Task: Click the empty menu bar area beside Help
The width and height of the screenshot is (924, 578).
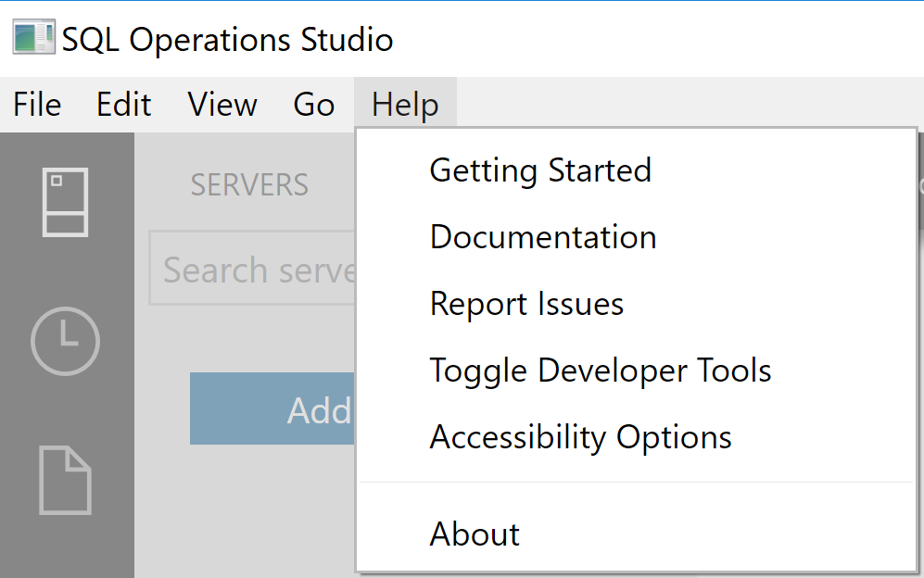Action: (x=686, y=105)
